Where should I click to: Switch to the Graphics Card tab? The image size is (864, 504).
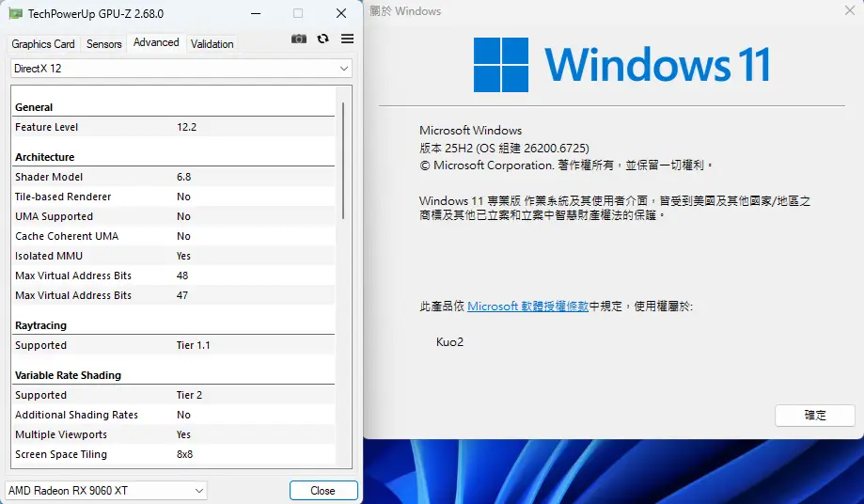click(x=43, y=44)
